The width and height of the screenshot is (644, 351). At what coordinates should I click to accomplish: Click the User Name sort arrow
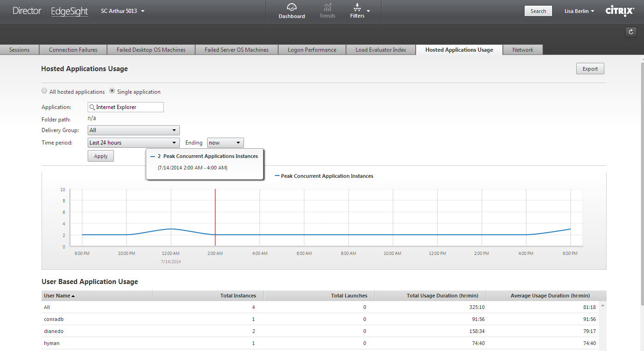(x=73, y=296)
